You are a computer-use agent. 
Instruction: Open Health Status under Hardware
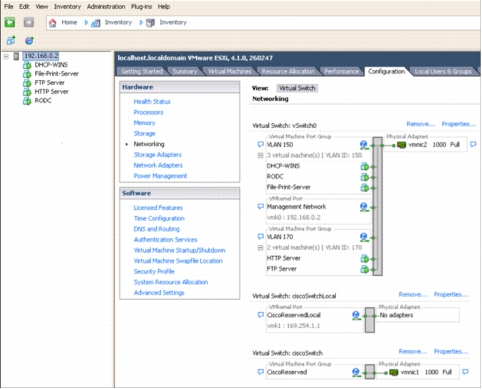[x=152, y=102]
